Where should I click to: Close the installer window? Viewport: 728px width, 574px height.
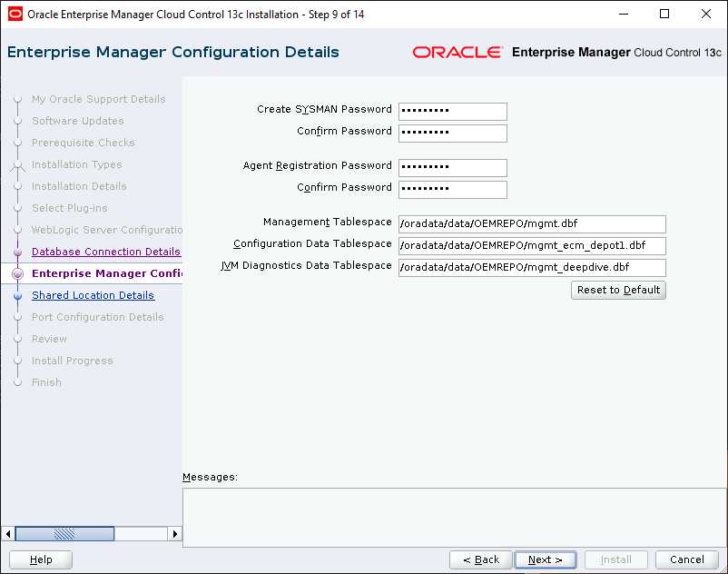705,14
